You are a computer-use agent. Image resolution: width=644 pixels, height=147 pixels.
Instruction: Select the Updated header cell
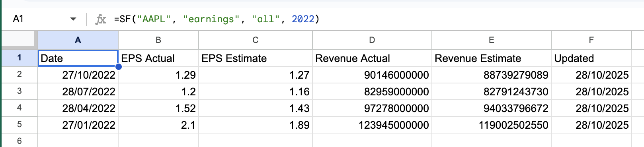click(x=591, y=58)
